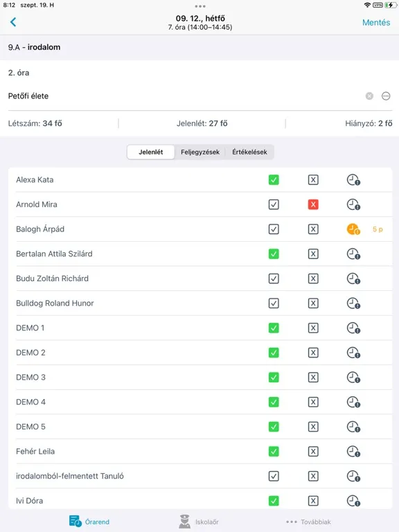Set late clock for DEMO 3
This screenshot has width=399, height=532.
coord(353,378)
